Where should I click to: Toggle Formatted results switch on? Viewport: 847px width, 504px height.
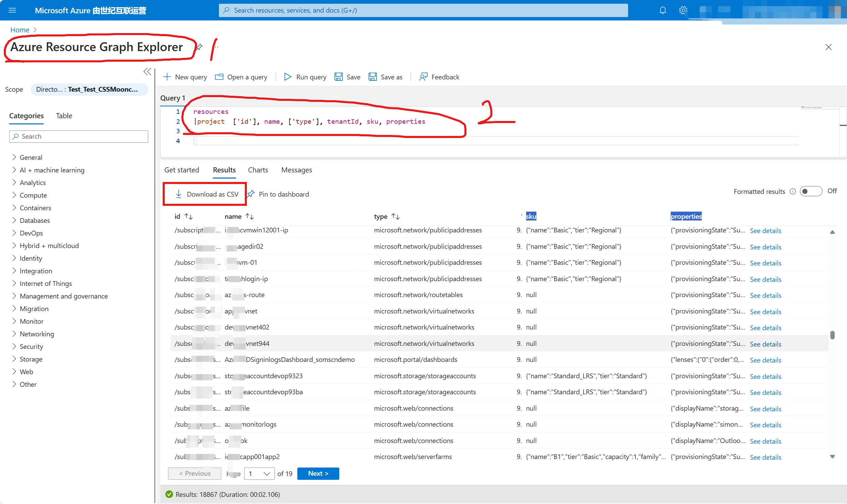coord(811,191)
